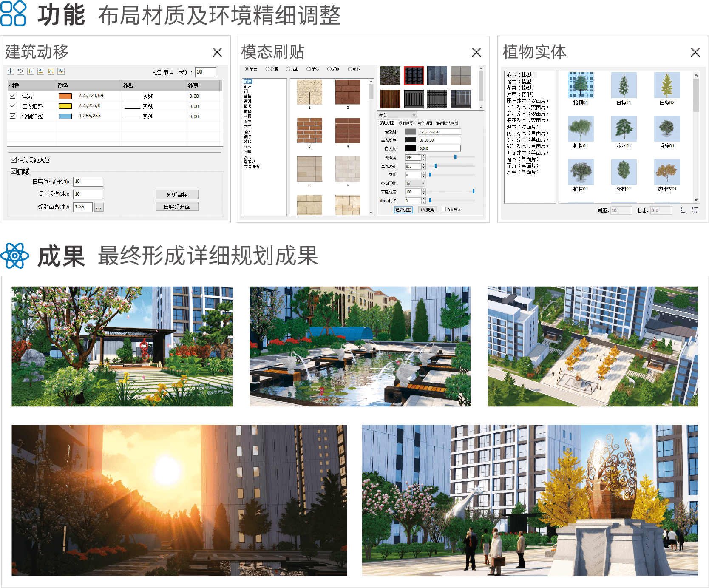Select the 分层 radio button
The height and width of the screenshot is (588, 709).
(267, 69)
